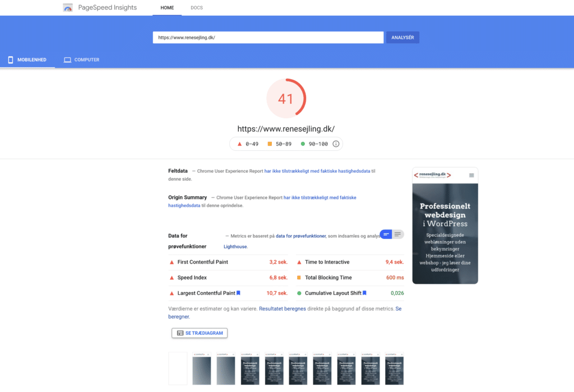574x392 pixels.
Task: Click the 3,2 sek. value
Action: click(279, 262)
